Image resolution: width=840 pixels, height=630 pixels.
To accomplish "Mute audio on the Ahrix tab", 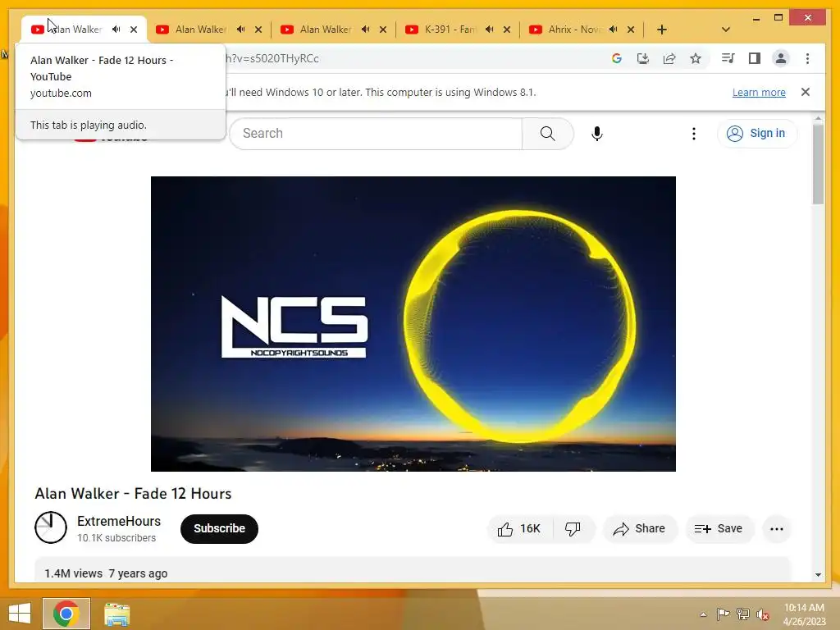I will [x=614, y=30].
